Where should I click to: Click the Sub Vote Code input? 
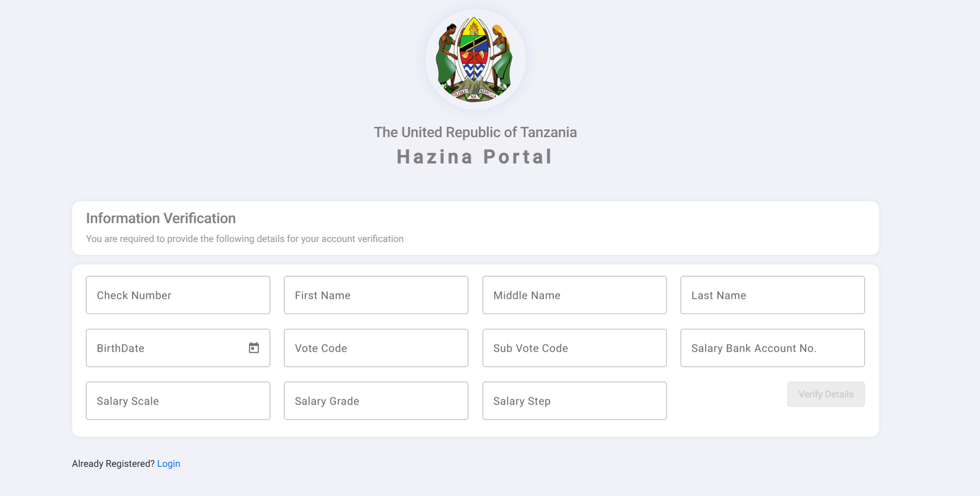[575, 348]
